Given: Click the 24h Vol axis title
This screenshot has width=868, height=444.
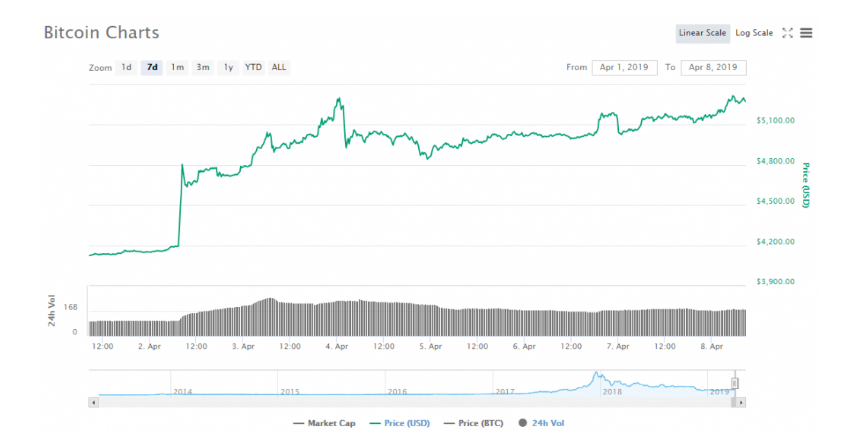Looking at the screenshot, I should click(51, 311).
